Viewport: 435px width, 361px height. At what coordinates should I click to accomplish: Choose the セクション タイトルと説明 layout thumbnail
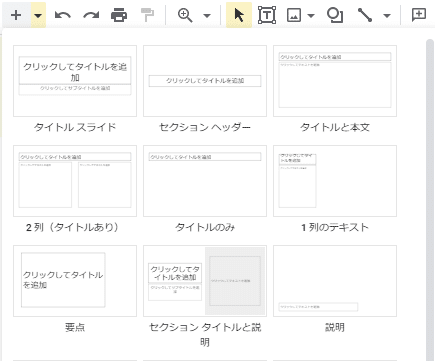[x=205, y=281]
